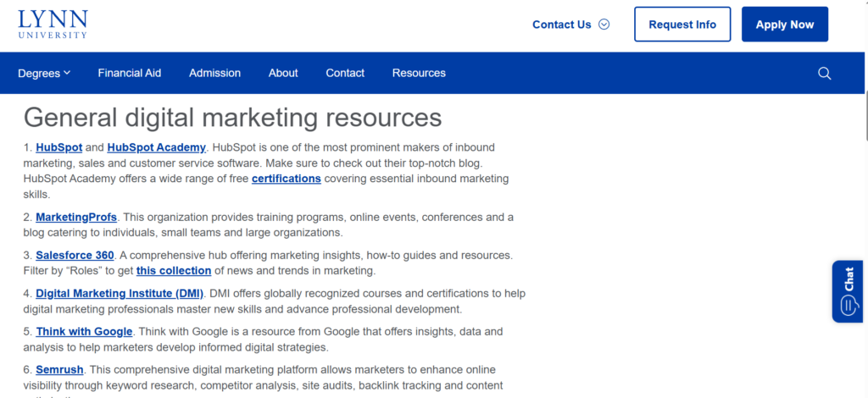Open the Financial Aid menu item
868x398 pixels.
tap(130, 73)
